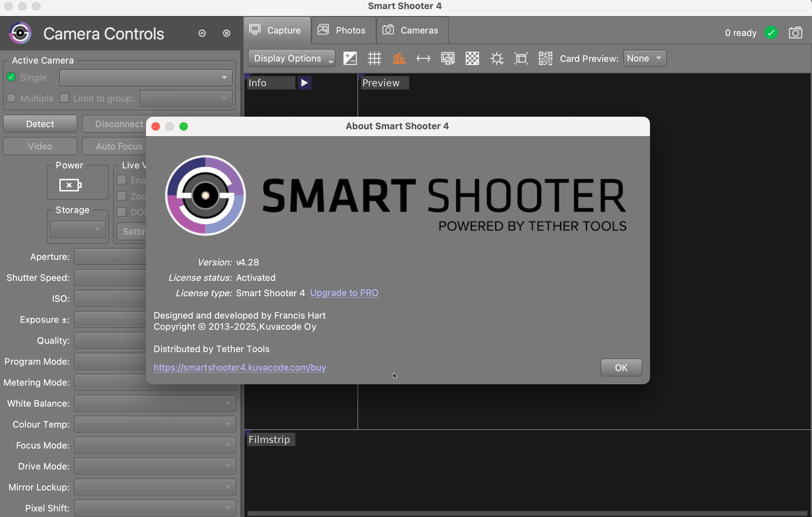The image size is (812, 517).
Task: Click the camera shutter icon top right
Action: [x=795, y=33]
